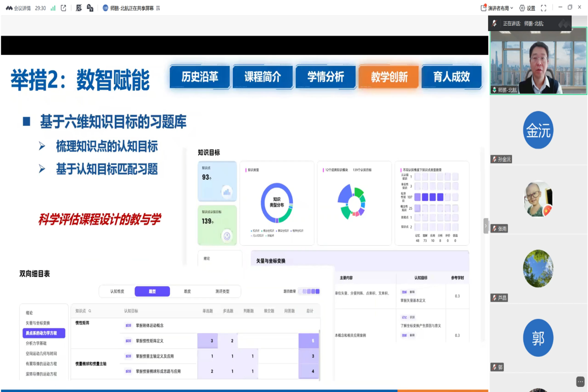Toggle the muted microphone in speaking banner
Image resolution: width=588 pixels, height=392 pixels.
point(495,24)
